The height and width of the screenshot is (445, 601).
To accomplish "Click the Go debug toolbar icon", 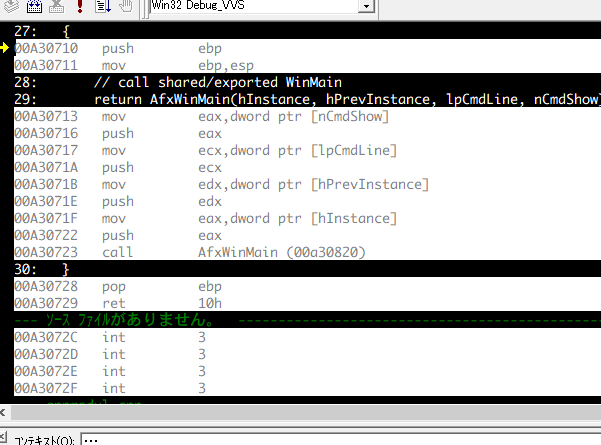I will [103, 6].
